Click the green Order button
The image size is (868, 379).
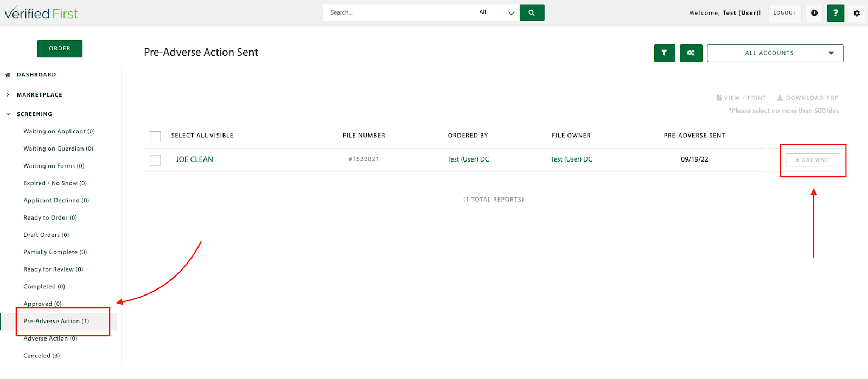[x=60, y=49]
